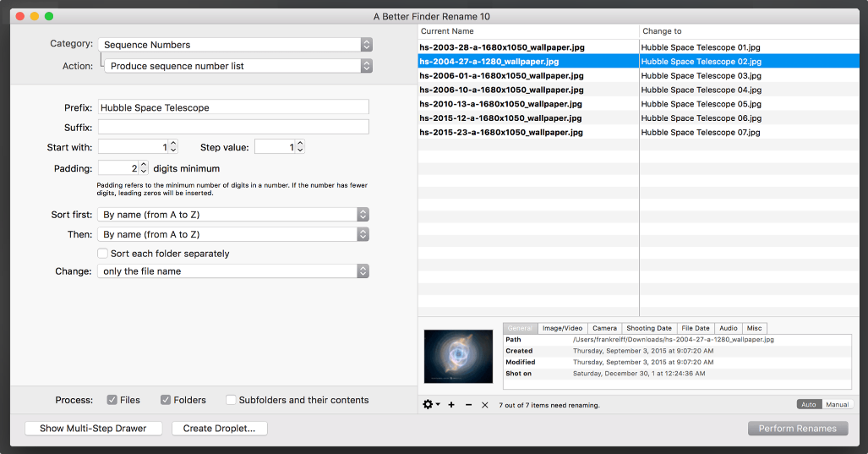
Task: Clear list with the X icon
Action: [x=485, y=405]
